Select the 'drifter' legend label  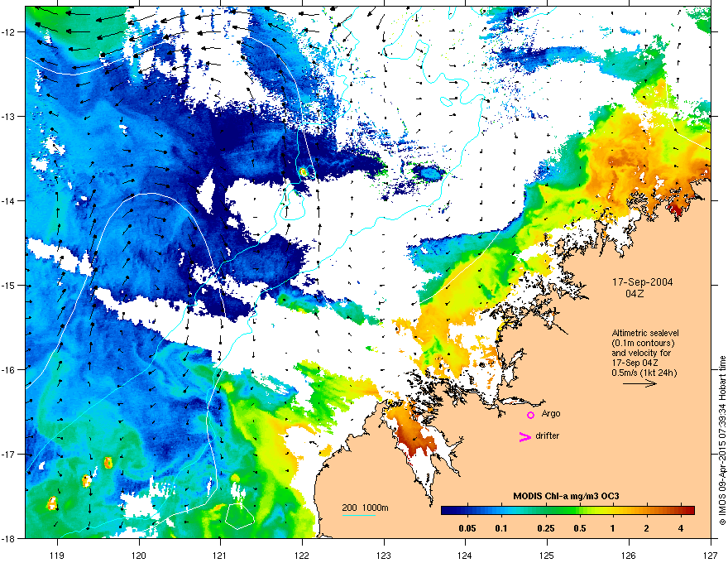[x=548, y=435]
